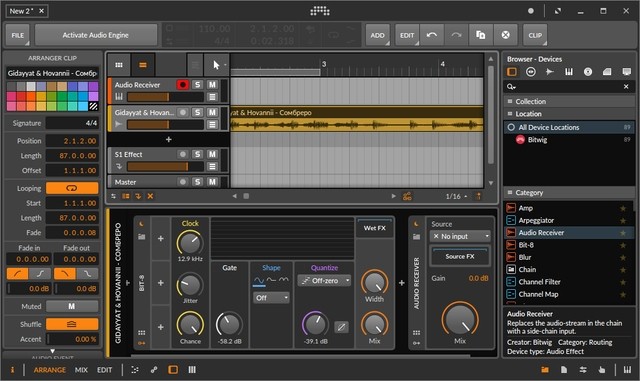Toggle the device panel view icon in footer
The height and width of the screenshot is (381, 640).
[173, 370]
